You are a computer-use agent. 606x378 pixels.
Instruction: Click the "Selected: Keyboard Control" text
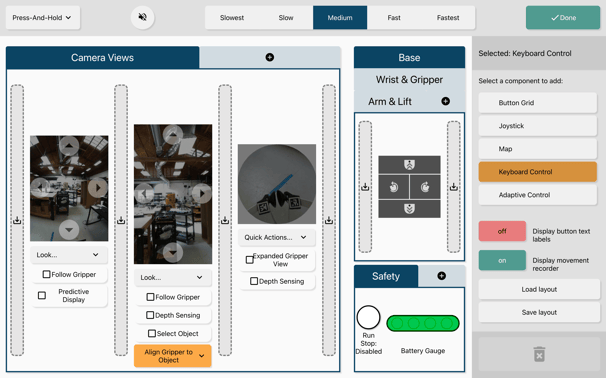coord(525,53)
